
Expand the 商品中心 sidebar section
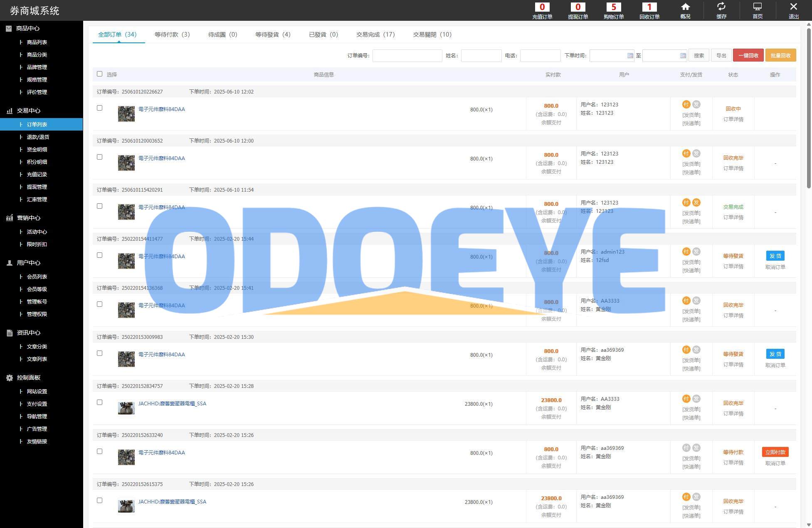(27, 28)
